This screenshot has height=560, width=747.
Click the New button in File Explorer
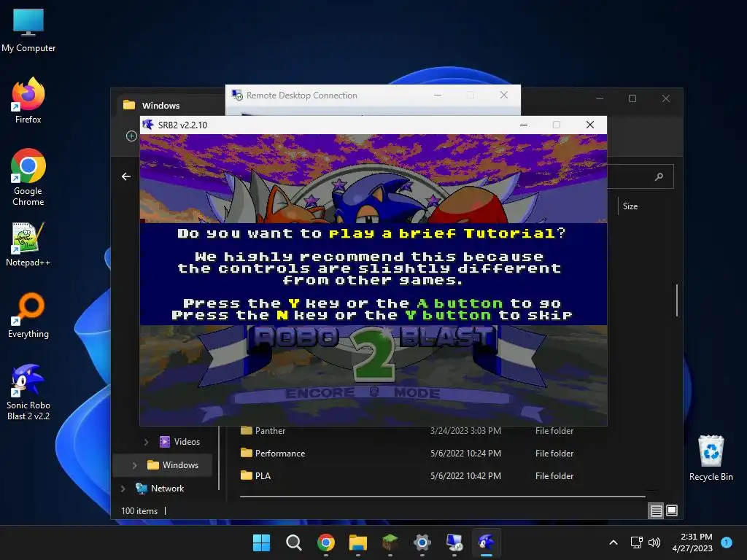click(x=131, y=136)
